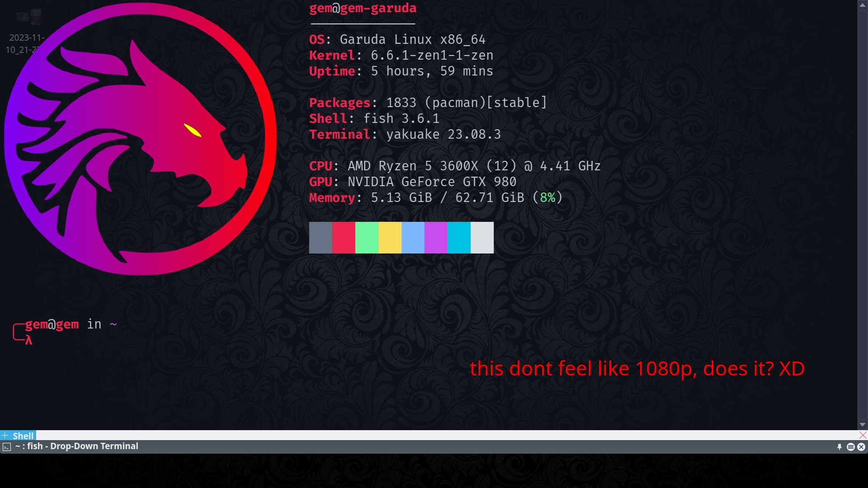The image size is (868, 488).
Task: Quit Yakuake with the round X button
Action: (x=861, y=446)
